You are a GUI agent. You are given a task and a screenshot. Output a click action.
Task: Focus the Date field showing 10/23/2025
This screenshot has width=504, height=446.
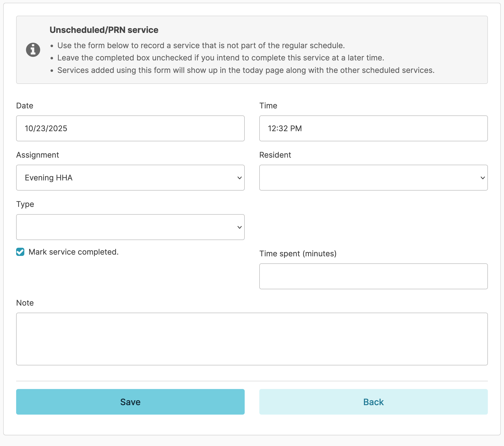click(x=130, y=128)
